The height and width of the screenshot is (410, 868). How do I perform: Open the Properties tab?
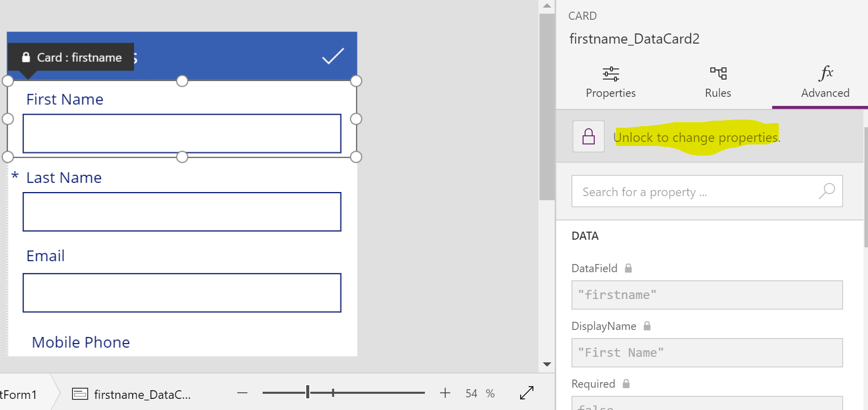tap(610, 82)
